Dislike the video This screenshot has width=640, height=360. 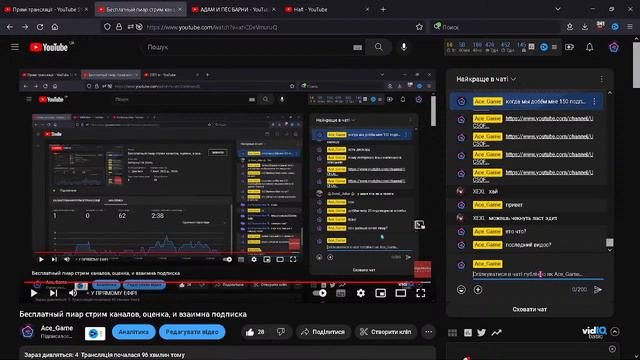[281, 332]
